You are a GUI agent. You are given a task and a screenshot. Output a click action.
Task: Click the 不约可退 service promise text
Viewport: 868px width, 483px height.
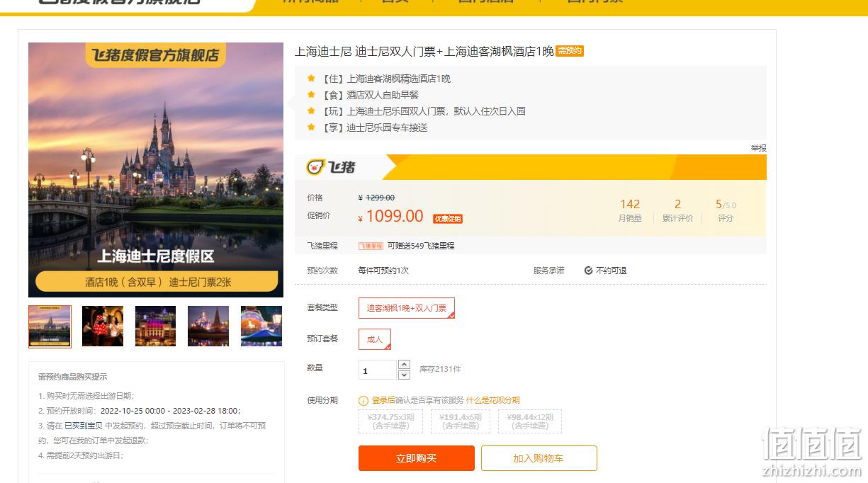(x=611, y=271)
